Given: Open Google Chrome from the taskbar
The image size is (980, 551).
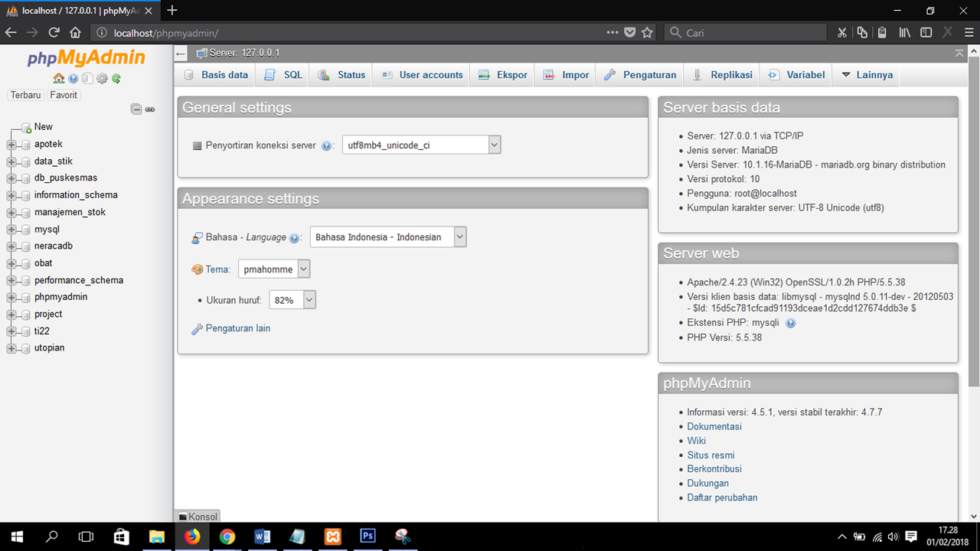Looking at the screenshot, I should (x=227, y=536).
